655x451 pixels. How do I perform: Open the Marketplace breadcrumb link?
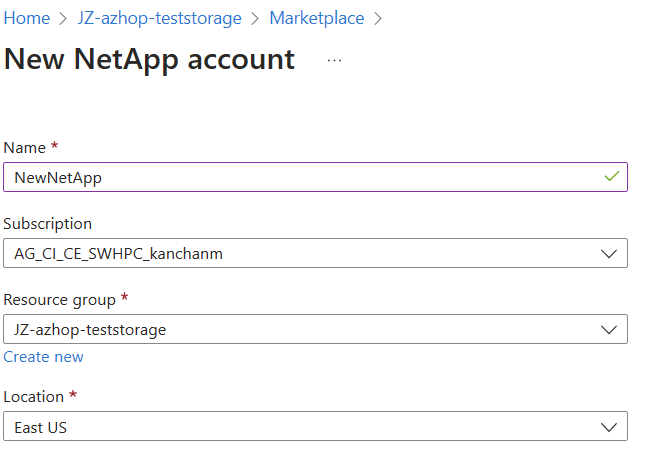pos(317,18)
